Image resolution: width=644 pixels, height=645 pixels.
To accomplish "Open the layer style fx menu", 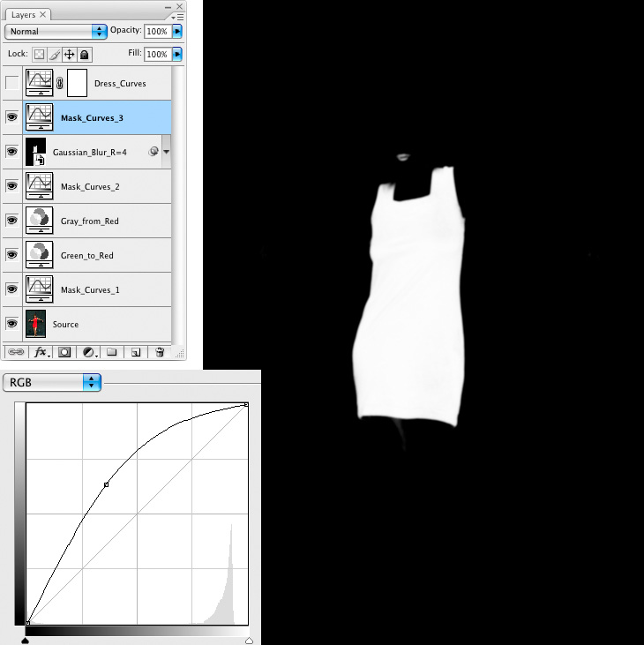I will [41, 351].
